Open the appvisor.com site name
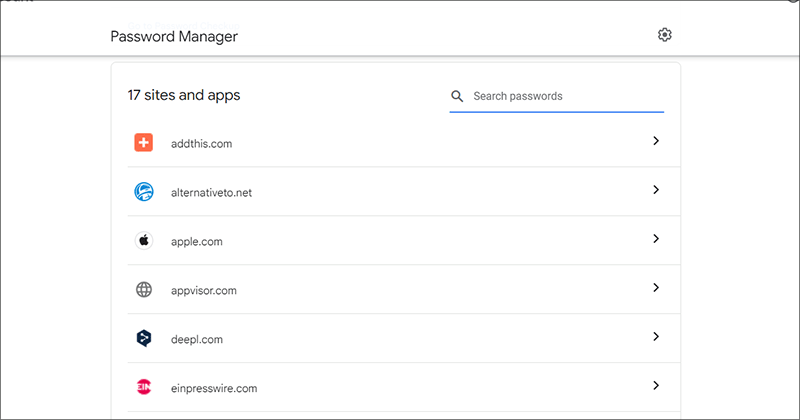This screenshot has width=800, height=420. coord(204,291)
